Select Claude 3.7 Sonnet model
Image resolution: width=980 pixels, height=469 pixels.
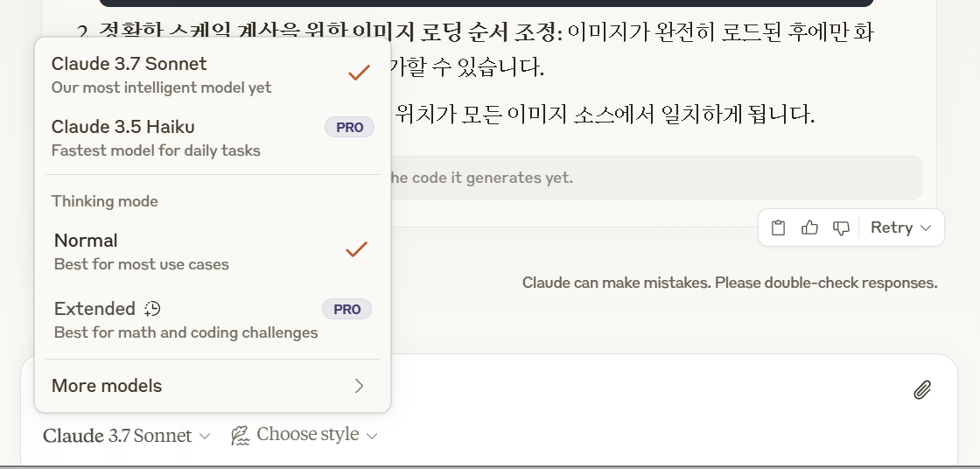213,74
